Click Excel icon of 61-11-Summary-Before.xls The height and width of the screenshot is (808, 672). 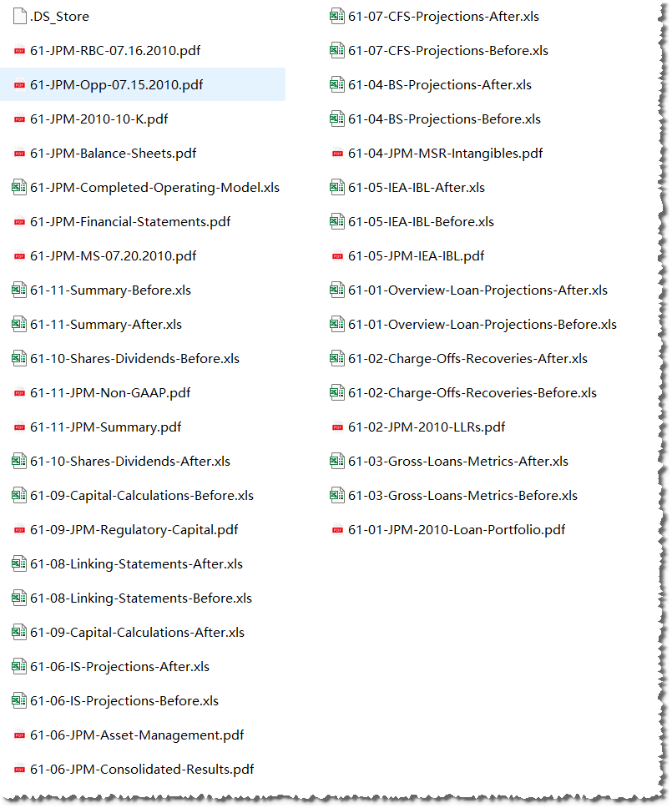click(x=19, y=290)
